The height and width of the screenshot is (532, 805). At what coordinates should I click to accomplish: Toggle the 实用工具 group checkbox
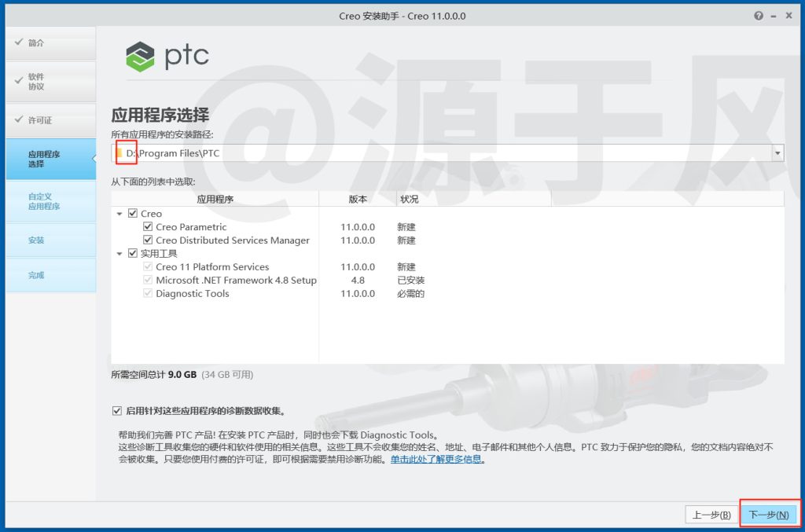tap(132, 253)
